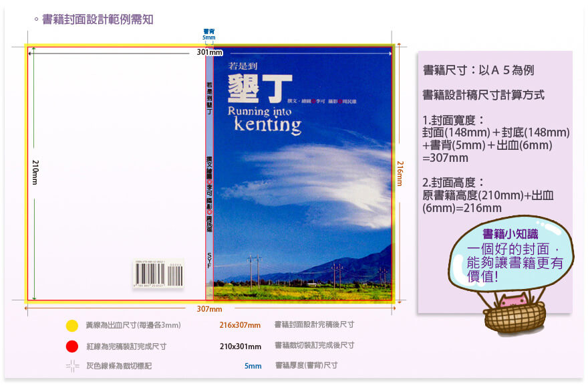Click the 'Running into kenting' cover text
Screen dimensions: 588x388
[264, 118]
